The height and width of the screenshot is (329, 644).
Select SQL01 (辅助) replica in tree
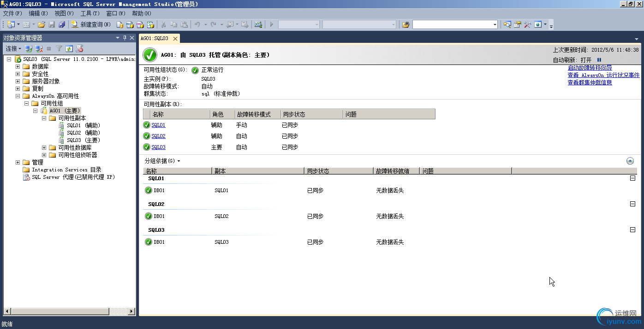click(x=83, y=125)
